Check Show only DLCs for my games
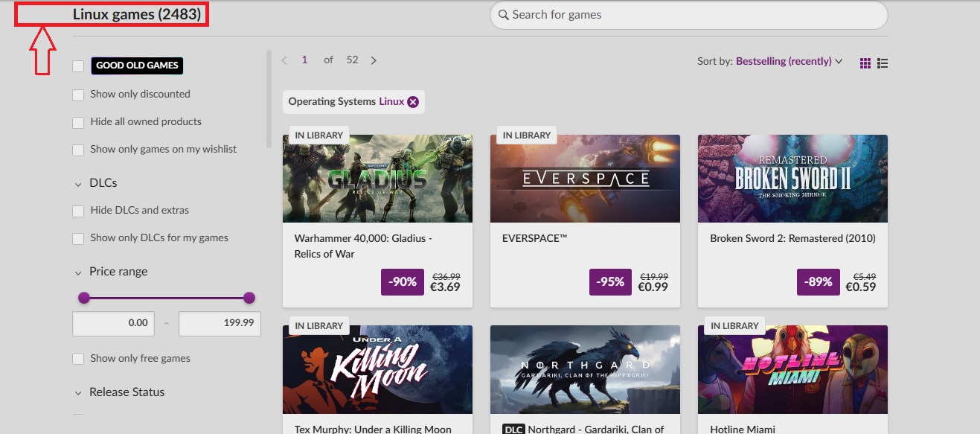This screenshot has width=980, height=434. [x=78, y=238]
